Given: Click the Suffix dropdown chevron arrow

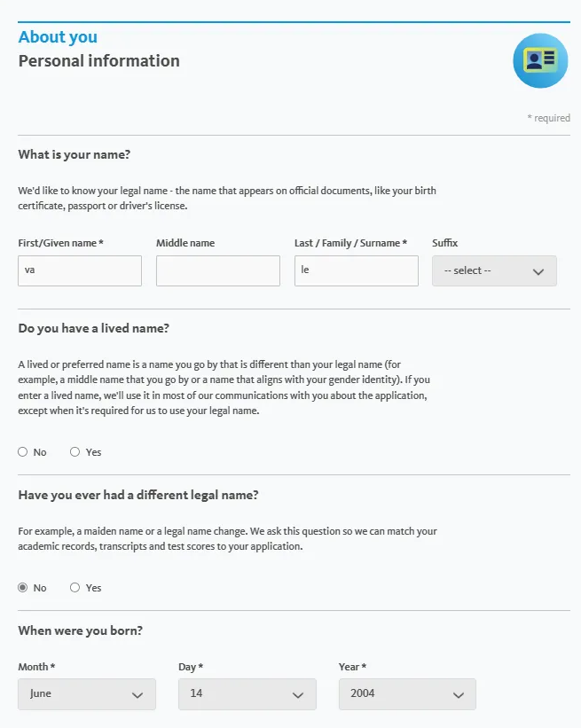Looking at the screenshot, I should [538, 271].
